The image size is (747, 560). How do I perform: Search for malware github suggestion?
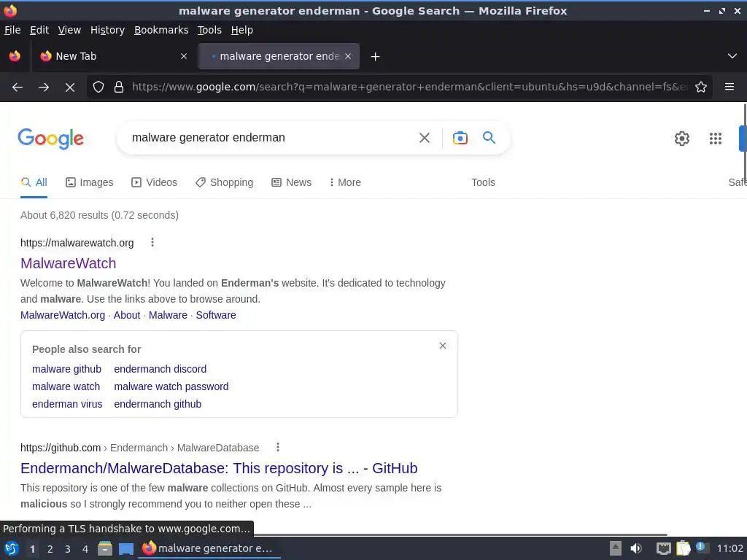[x=66, y=369]
